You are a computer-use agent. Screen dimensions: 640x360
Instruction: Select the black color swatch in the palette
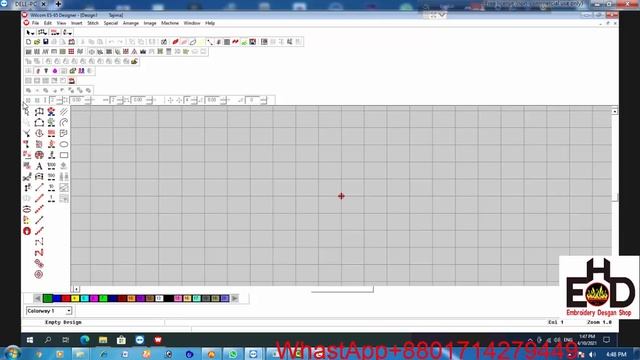(169, 299)
